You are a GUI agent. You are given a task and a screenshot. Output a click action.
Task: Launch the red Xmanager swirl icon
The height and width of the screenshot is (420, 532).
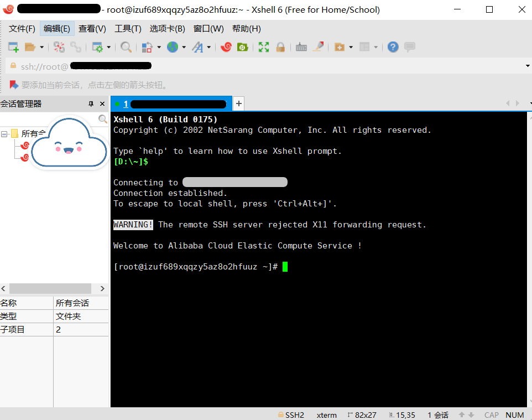(226, 47)
